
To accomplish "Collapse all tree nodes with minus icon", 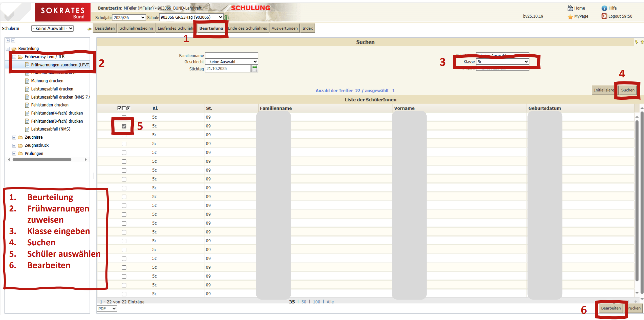I will [x=13, y=40].
